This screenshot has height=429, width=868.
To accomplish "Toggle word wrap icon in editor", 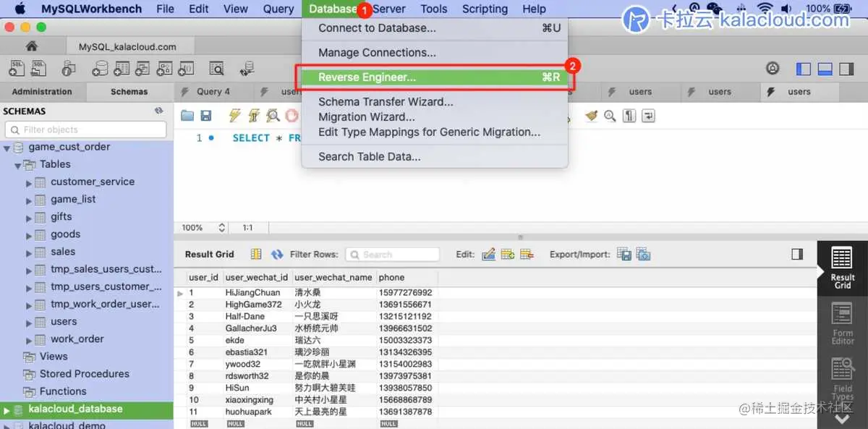I will pos(648,116).
